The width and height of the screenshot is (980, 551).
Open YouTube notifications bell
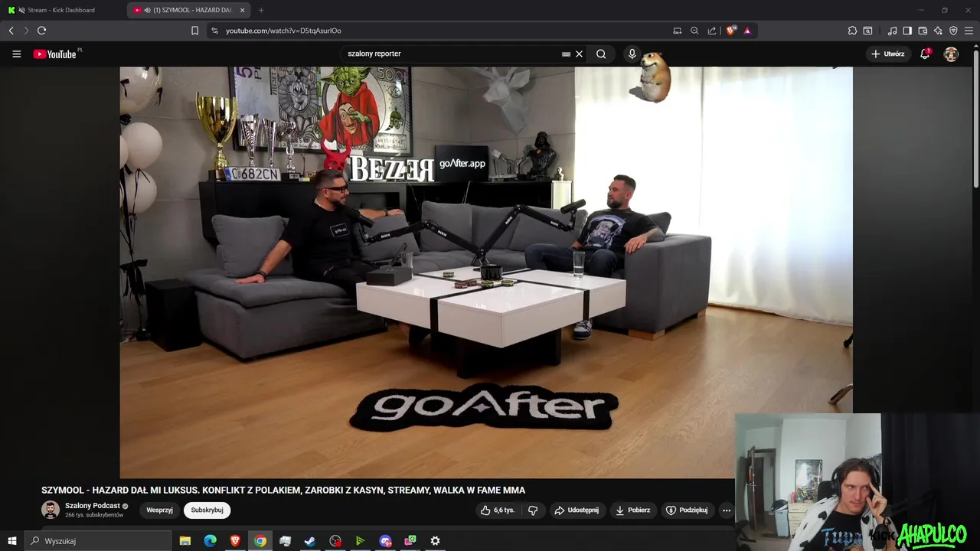(x=925, y=54)
